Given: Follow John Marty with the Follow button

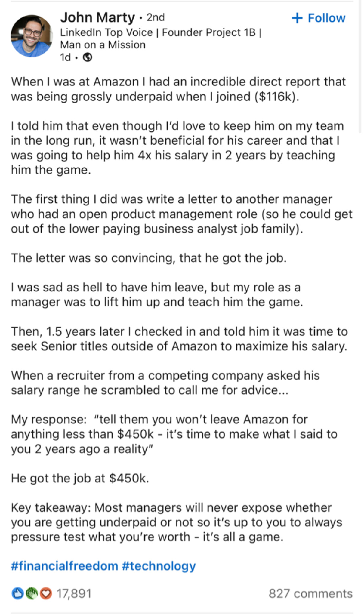Looking at the screenshot, I should coord(319,18).
